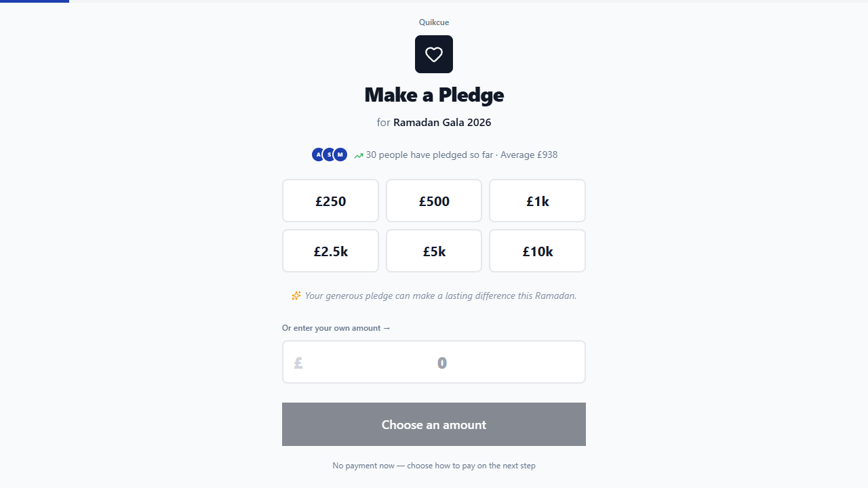The height and width of the screenshot is (488, 868).
Task: Click the 'M' donor avatar
Action: point(340,155)
